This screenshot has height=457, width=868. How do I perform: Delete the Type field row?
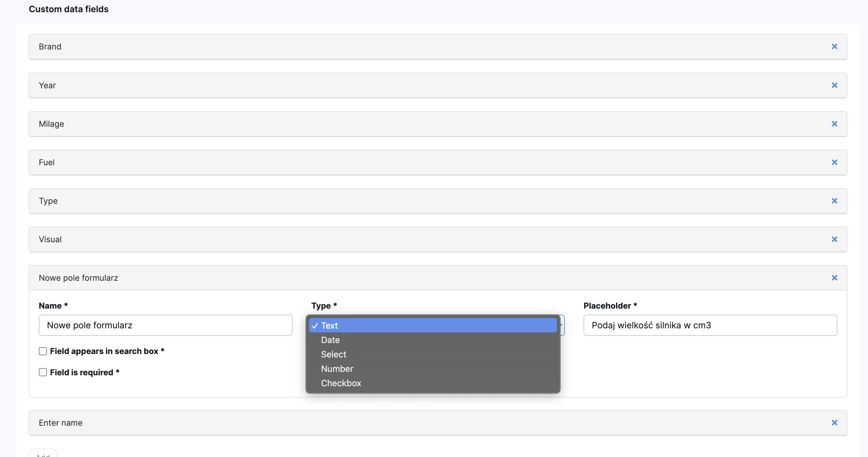(x=834, y=201)
